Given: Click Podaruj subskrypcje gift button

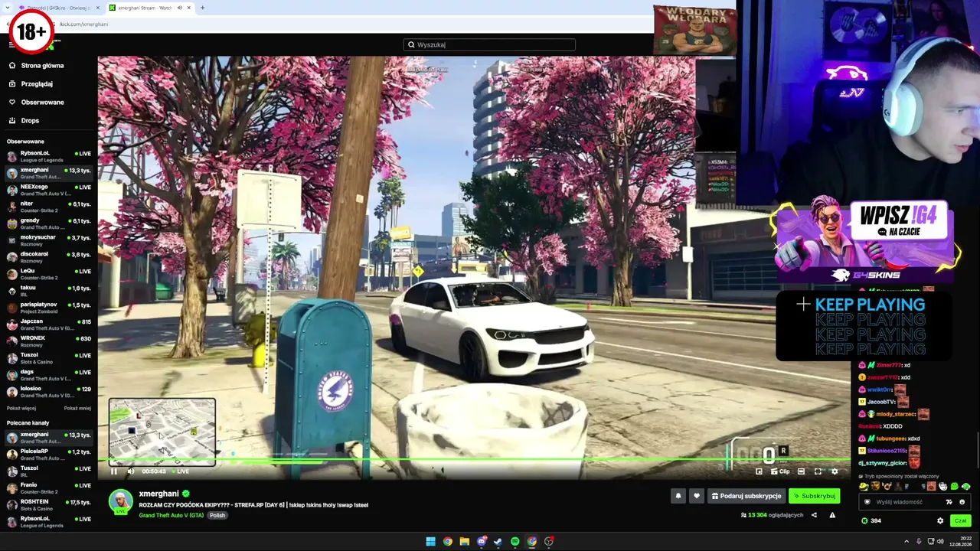Looking at the screenshot, I should point(746,496).
